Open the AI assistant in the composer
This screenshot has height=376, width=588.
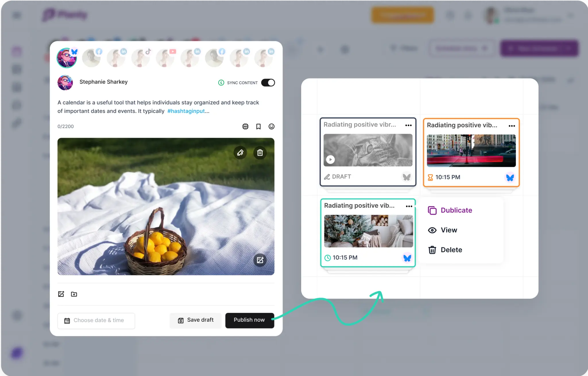coord(245,126)
